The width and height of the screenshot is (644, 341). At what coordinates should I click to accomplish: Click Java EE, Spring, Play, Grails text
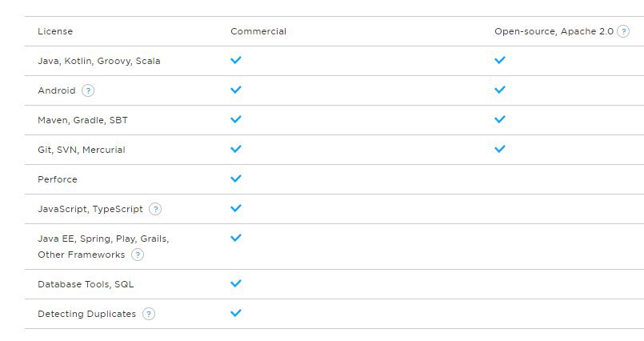point(103,239)
